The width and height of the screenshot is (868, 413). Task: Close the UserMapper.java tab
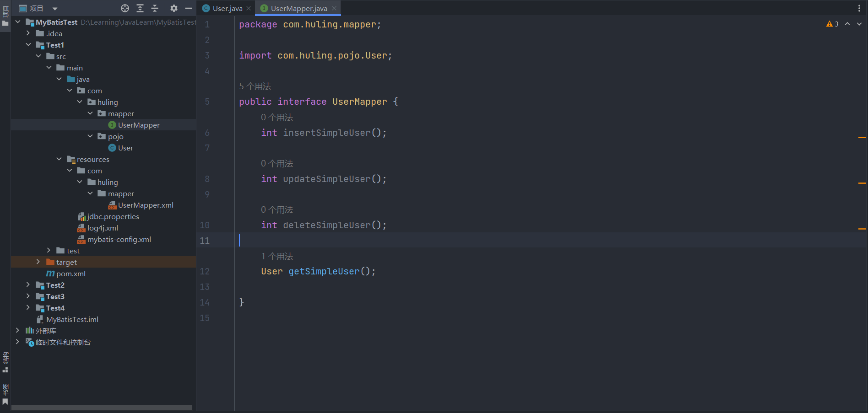(334, 8)
